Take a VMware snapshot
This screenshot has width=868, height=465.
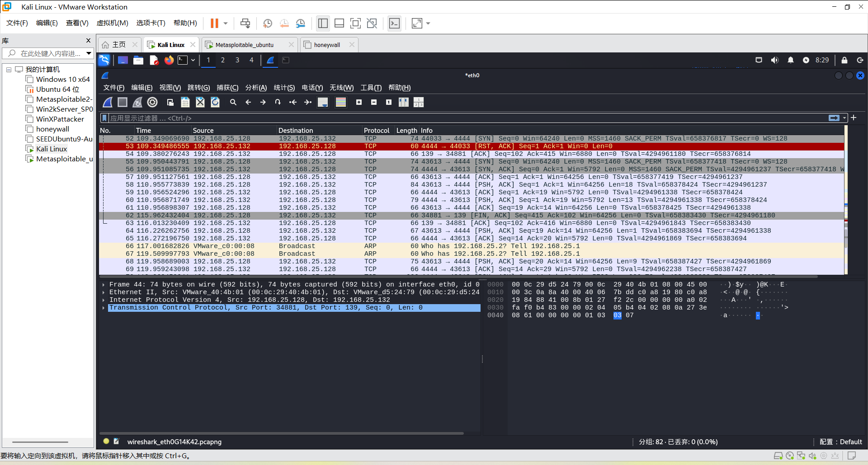[x=268, y=23]
